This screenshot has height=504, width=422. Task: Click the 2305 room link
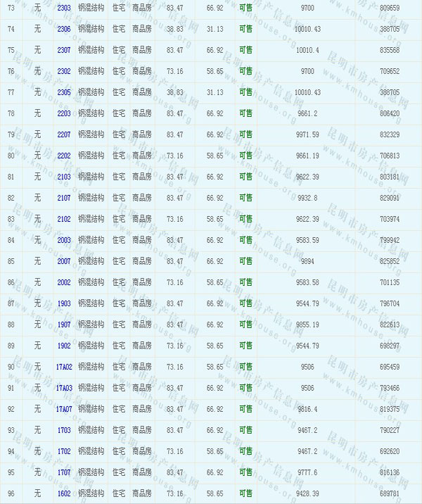[64, 92]
